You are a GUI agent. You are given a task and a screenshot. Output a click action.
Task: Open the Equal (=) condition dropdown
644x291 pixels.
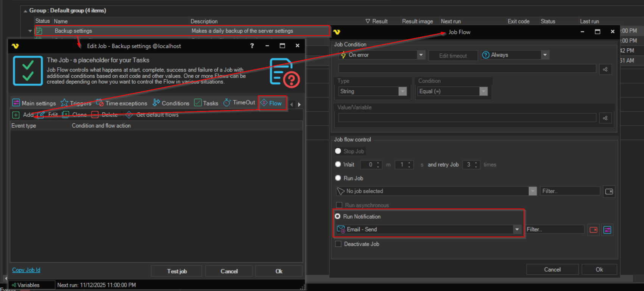click(x=483, y=91)
